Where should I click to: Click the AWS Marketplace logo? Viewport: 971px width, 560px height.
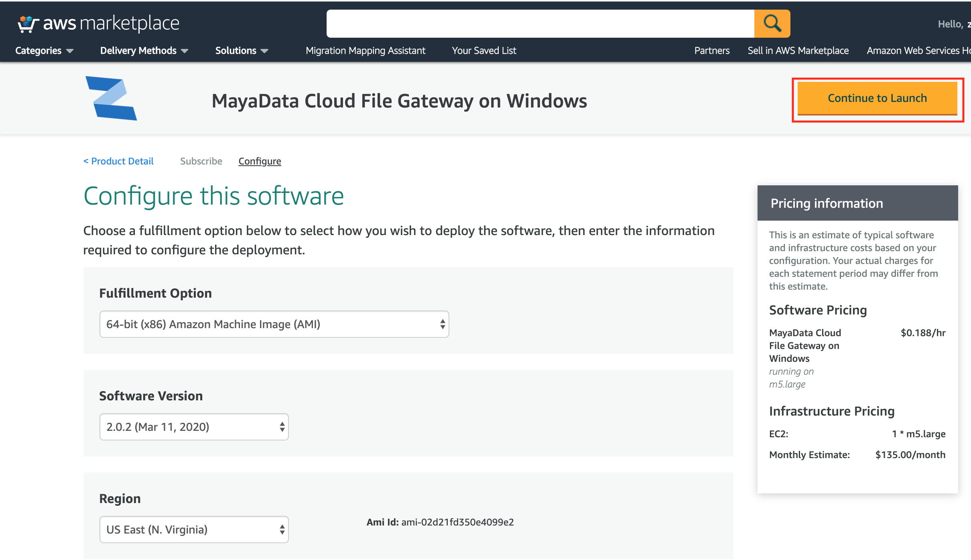coord(99,24)
